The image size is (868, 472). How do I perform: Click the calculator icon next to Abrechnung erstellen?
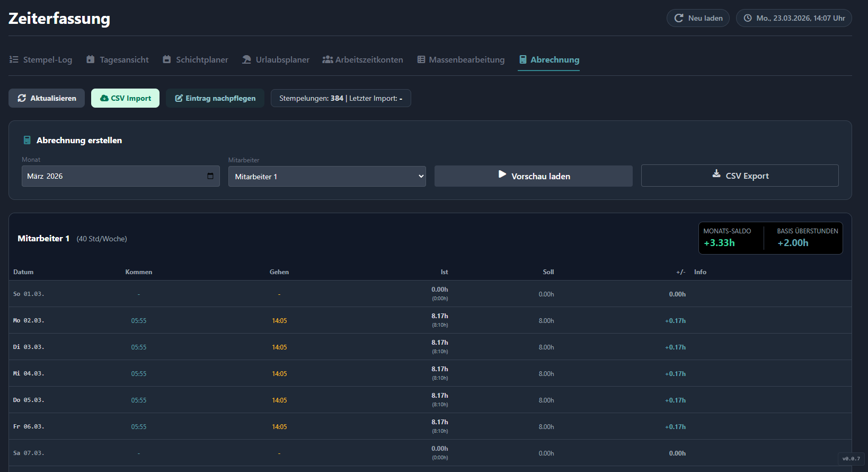27,141
